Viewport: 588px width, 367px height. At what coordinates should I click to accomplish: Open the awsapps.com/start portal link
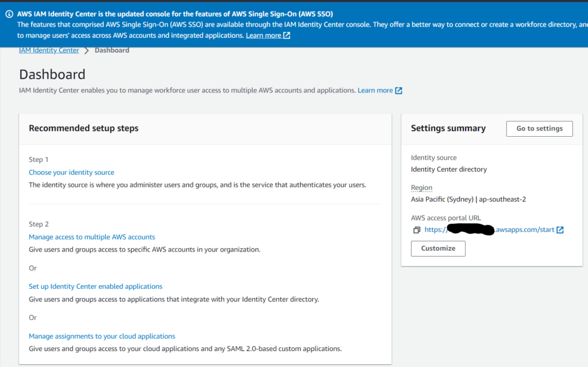489,230
